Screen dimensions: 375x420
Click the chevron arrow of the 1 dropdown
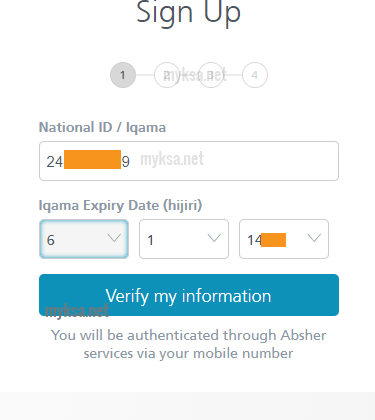coord(214,238)
